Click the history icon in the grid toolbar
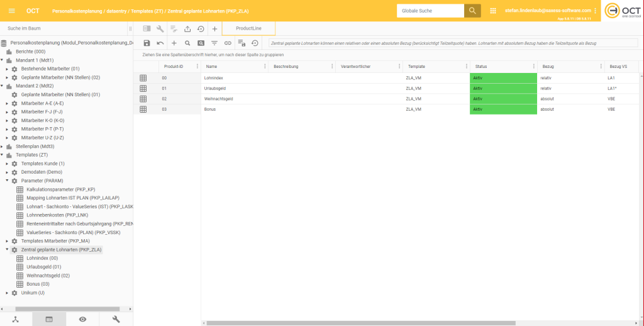The width and height of the screenshot is (644, 326). 255,43
